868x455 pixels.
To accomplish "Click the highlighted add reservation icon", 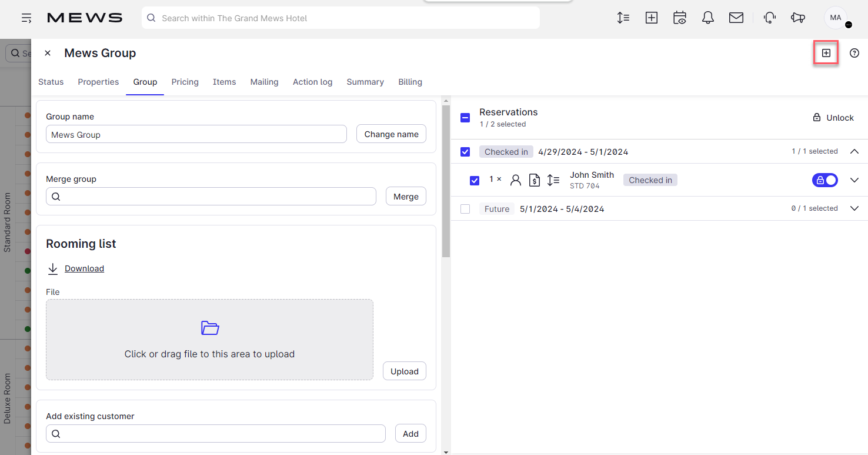I will (x=826, y=52).
